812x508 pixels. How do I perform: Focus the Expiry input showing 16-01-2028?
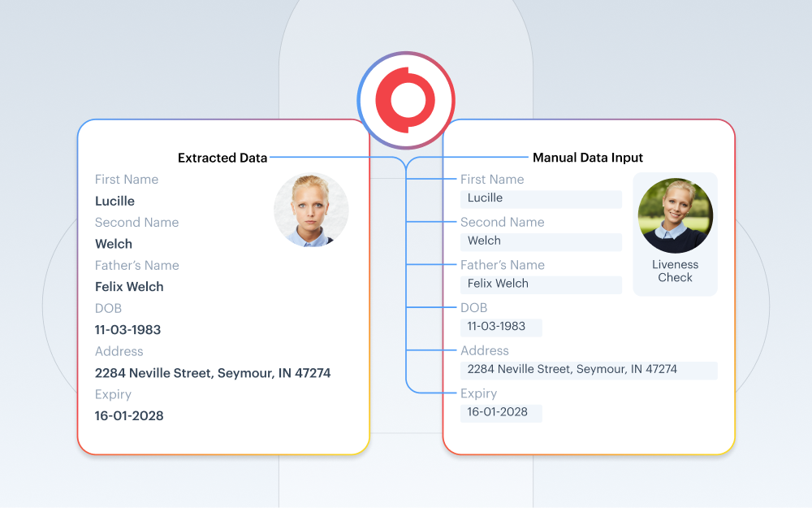pos(501,412)
